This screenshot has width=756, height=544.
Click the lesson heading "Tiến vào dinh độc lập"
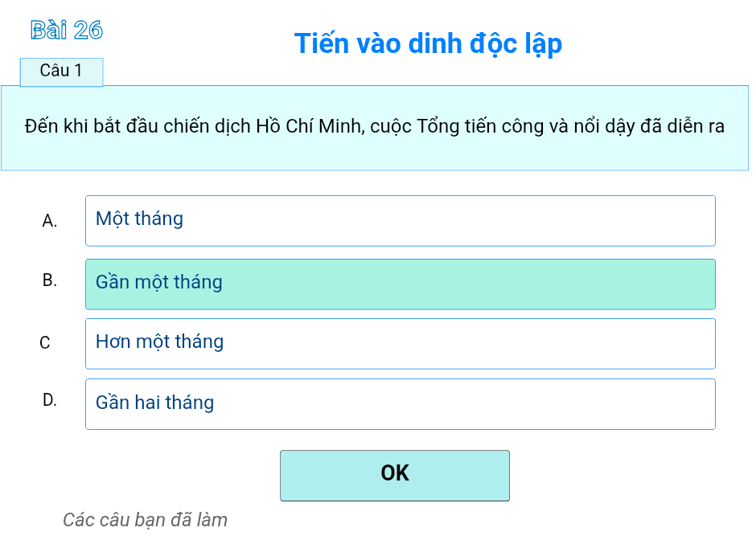point(428,43)
